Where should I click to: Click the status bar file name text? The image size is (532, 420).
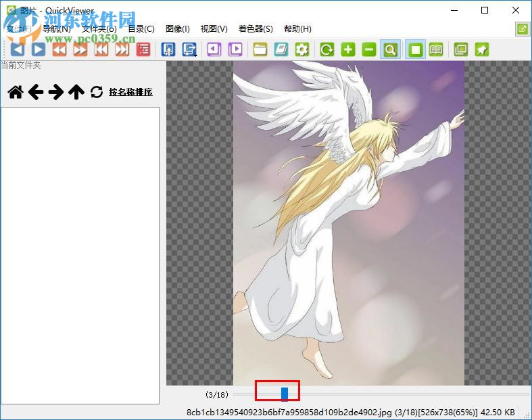(289, 412)
